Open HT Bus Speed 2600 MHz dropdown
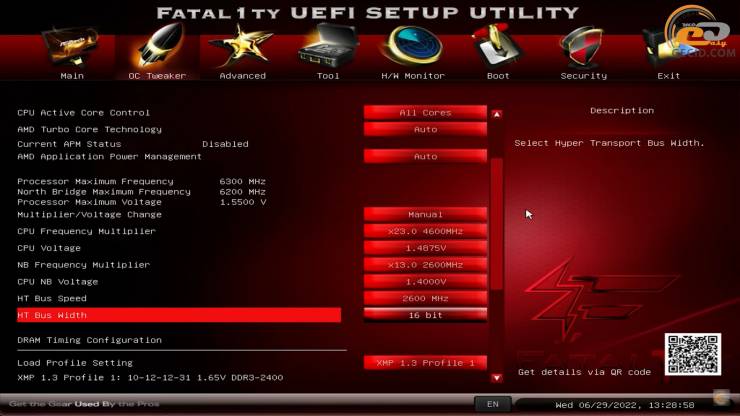Image resolution: width=740 pixels, height=416 pixels. coord(425,298)
